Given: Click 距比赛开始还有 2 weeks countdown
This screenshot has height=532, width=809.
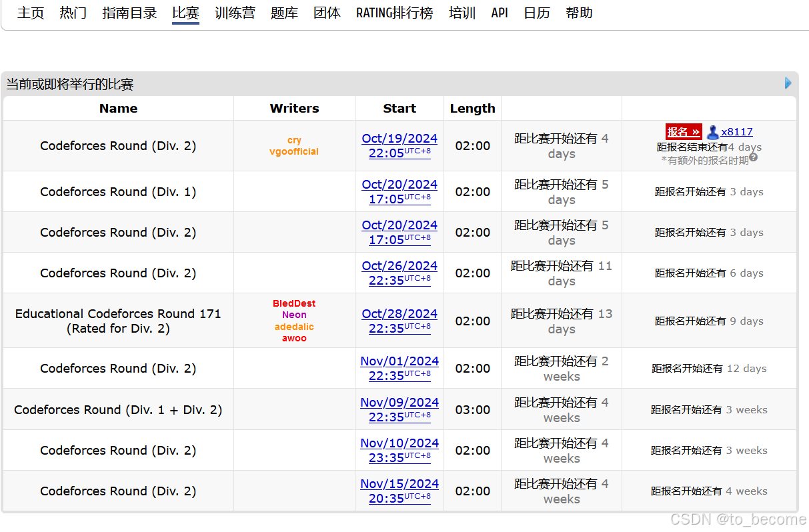Looking at the screenshot, I should [562, 368].
